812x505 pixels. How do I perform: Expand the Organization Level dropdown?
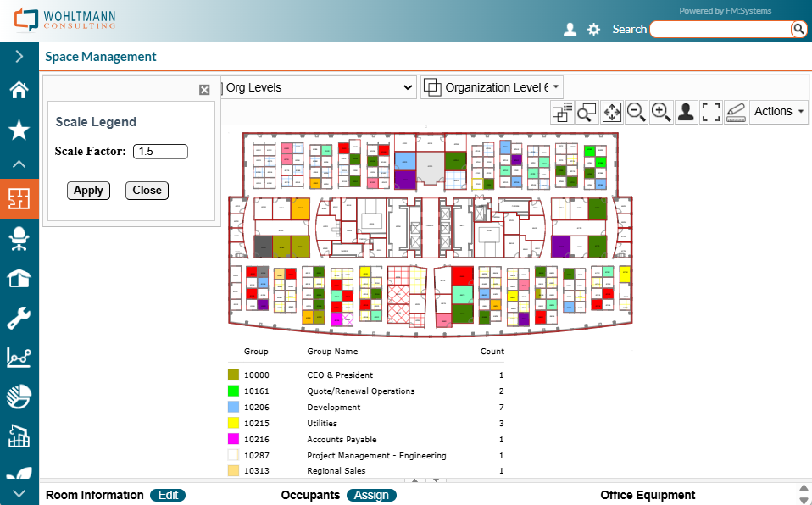pos(492,87)
